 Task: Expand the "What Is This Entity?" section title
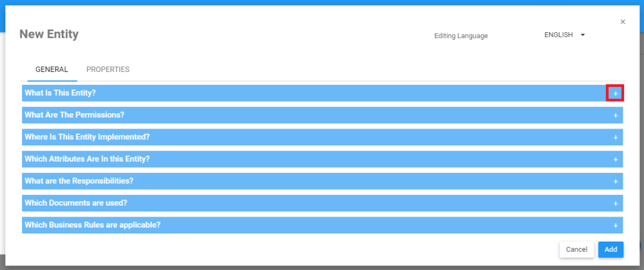coord(60,93)
